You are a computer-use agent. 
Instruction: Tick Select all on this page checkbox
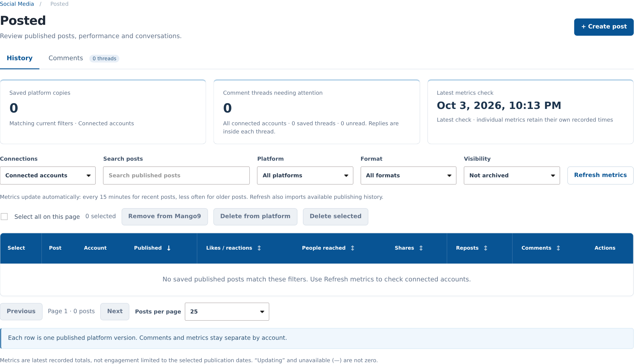point(4,217)
